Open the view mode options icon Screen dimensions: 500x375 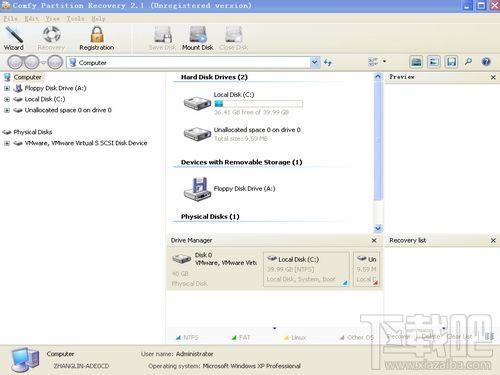click(373, 62)
